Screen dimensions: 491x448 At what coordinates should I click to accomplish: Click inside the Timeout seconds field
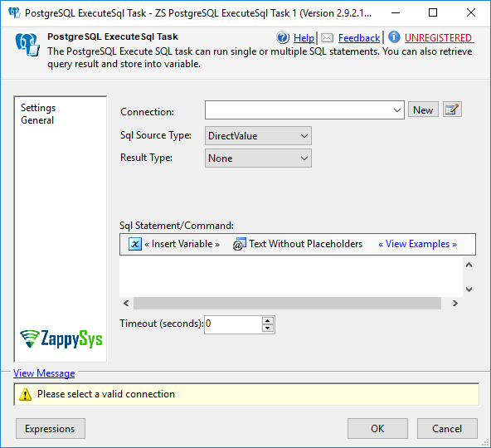tap(233, 324)
